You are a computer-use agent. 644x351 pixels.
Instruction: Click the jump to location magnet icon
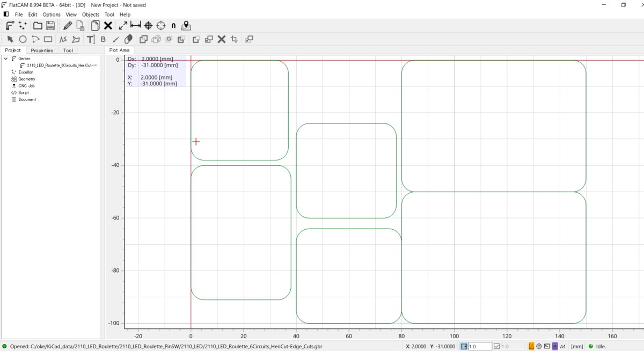pos(174,25)
